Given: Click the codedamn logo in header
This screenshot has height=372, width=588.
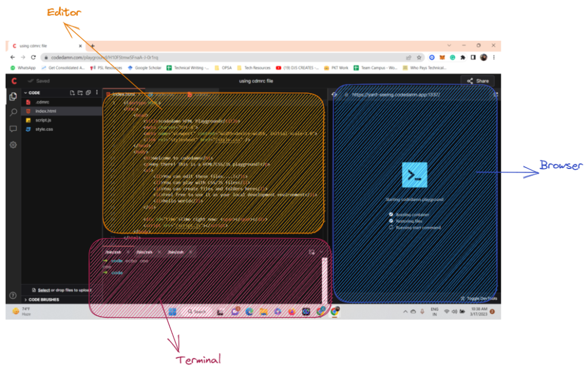Looking at the screenshot, I should pos(14,80).
